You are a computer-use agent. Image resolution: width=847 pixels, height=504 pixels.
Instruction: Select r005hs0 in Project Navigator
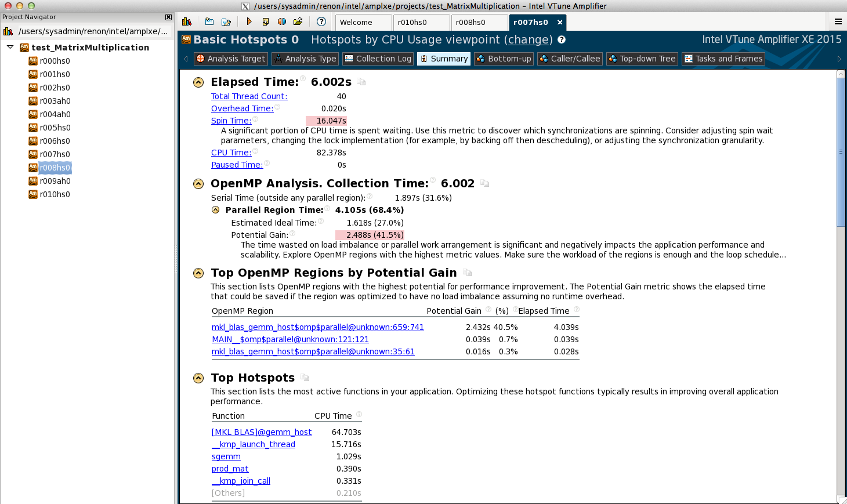(55, 128)
